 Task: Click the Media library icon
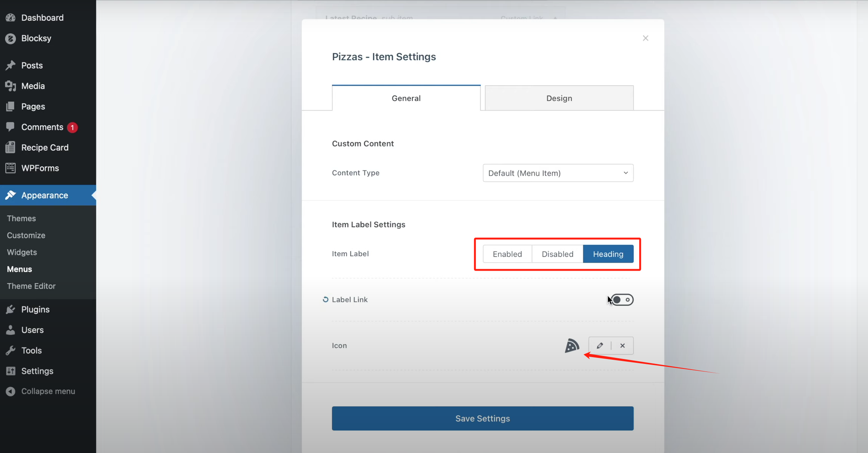point(33,86)
